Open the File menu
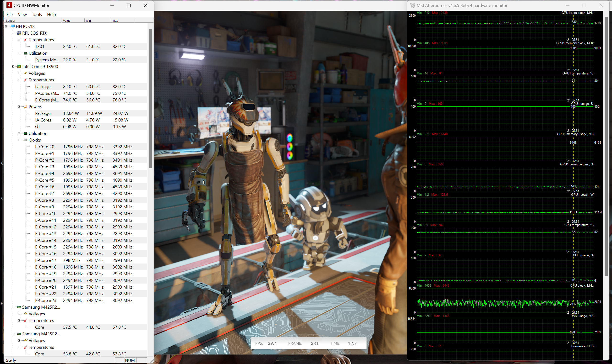This screenshot has height=364, width=612. click(x=10, y=15)
